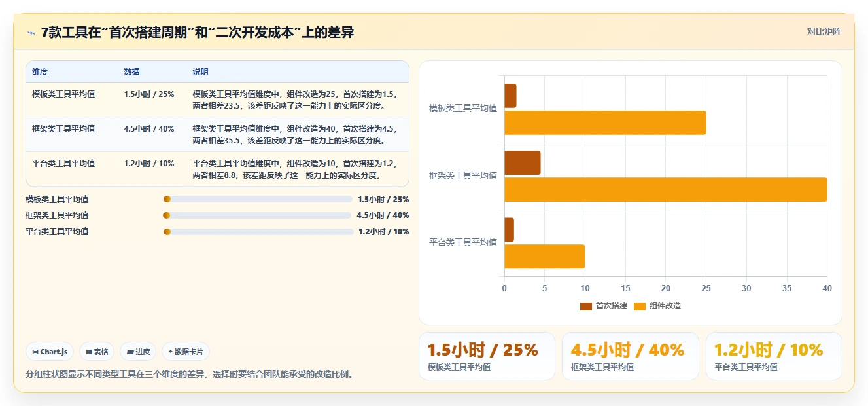
Task: Click the 平台类工具平均值 progress bar
Action: point(258,231)
